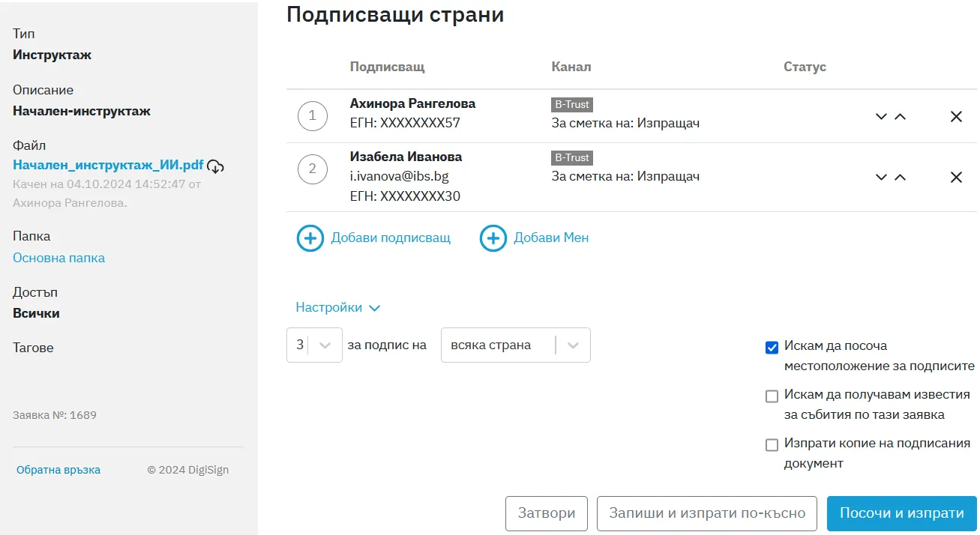Collapse the Настройки section
Viewport: 980px width, 535px height.
338,307
